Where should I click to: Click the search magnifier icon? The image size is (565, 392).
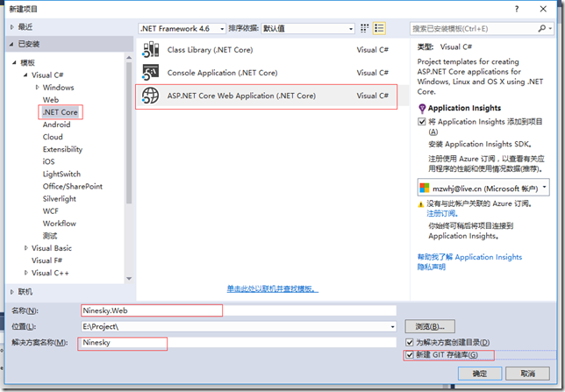coord(541,28)
